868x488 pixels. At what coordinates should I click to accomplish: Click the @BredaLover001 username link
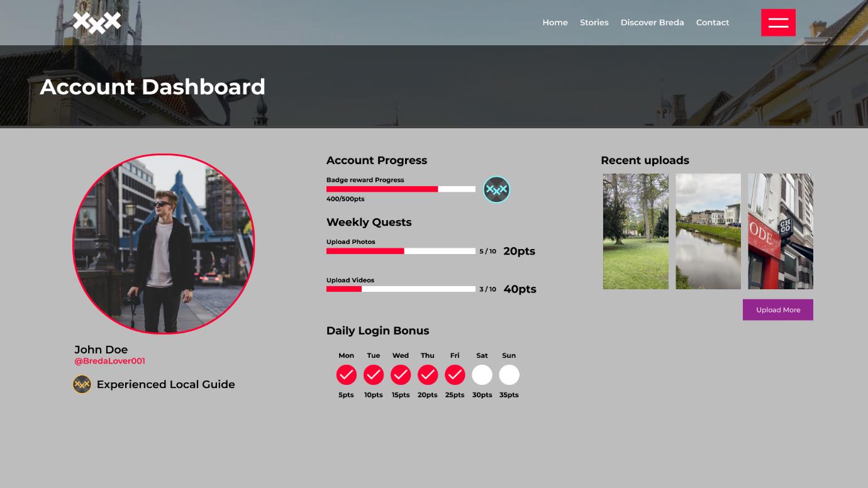coord(109,361)
